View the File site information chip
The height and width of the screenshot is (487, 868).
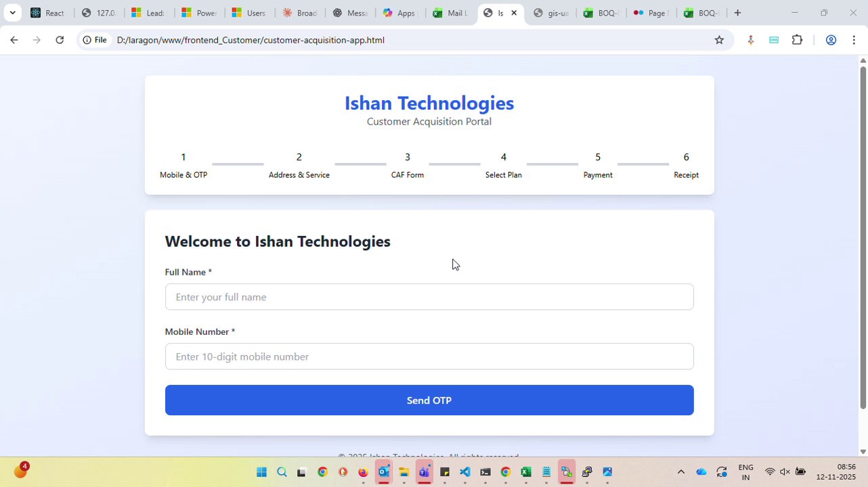(x=95, y=40)
